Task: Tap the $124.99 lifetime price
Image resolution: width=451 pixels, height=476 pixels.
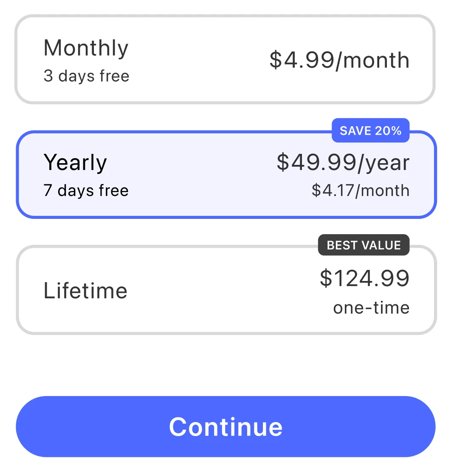Action: click(364, 278)
